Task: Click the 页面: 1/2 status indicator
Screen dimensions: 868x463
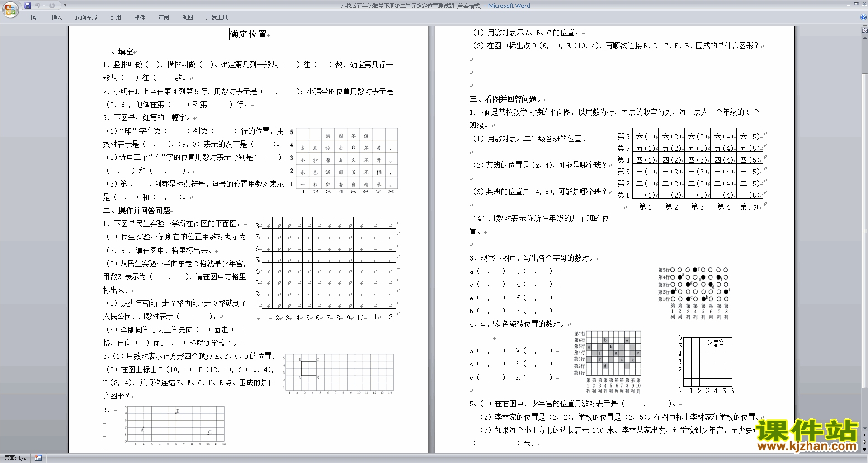Action: 15,458
